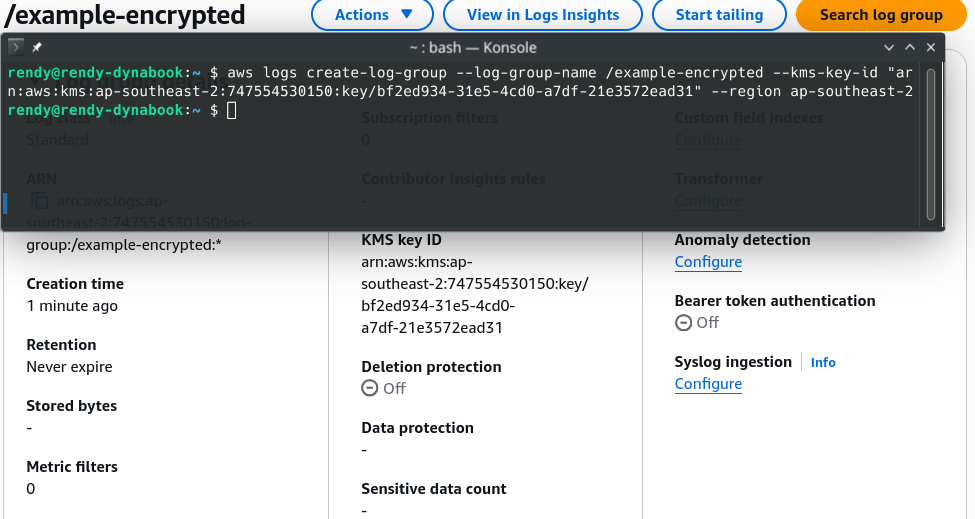Open Configure link under Syslog ingestion
This screenshot has height=519, width=975.
click(x=708, y=384)
